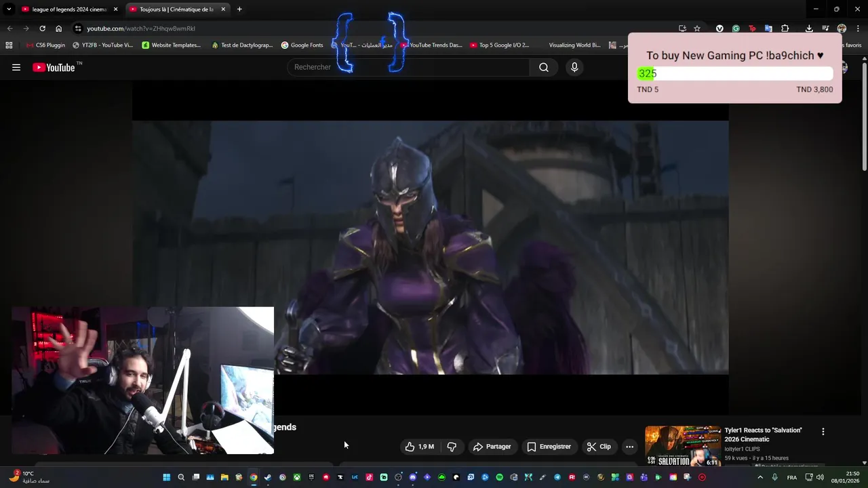Dislike the video with thumbs-down icon

pos(452,447)
